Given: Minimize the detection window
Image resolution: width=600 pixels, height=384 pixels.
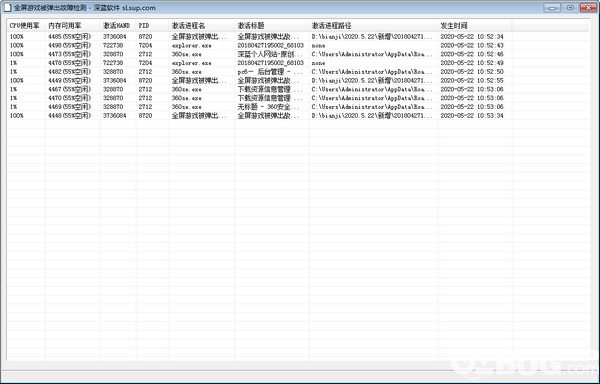Looking at the screenshot, I should (552, 8).
